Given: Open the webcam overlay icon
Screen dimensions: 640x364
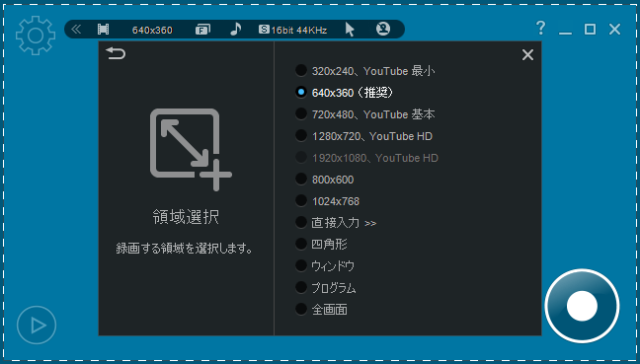Looking at the screenshot, I should point(383,29).
